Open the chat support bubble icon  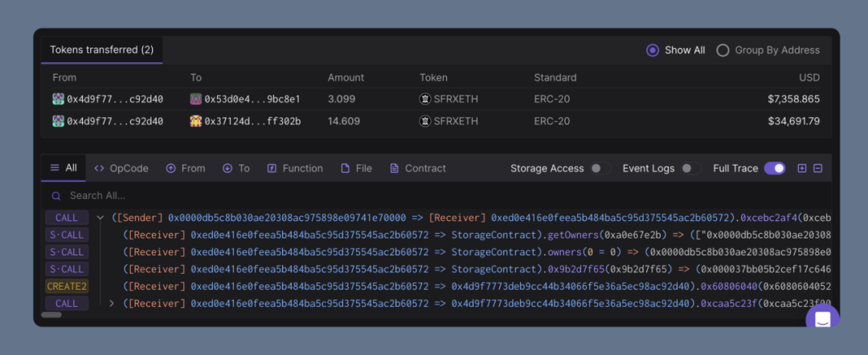pos(822,320)
